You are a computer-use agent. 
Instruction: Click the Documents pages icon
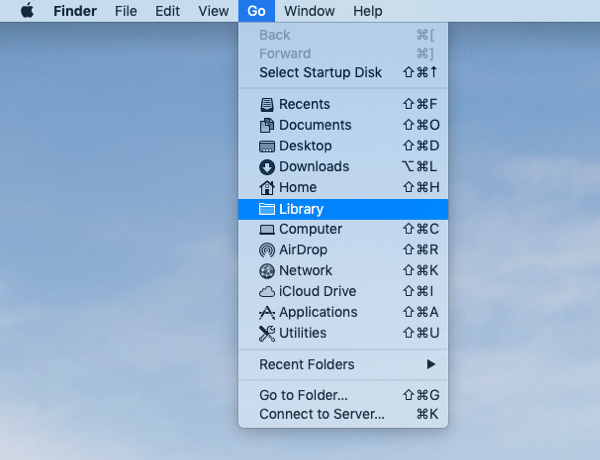(x=267, y=125)
